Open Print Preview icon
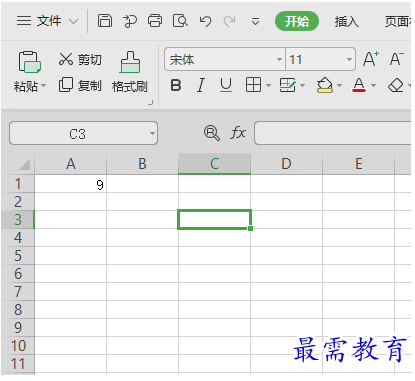This screenshot has height=381, width=415. (x=180, y=21)
